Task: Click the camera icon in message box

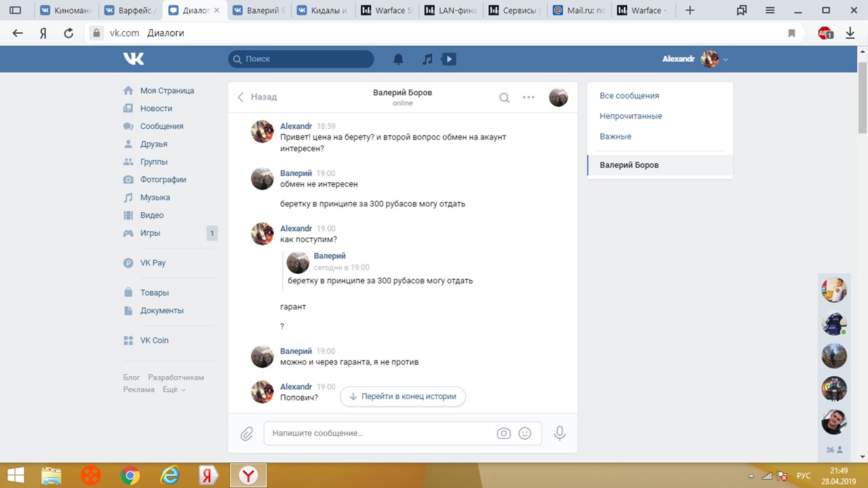Action: [x=503, y=433]
